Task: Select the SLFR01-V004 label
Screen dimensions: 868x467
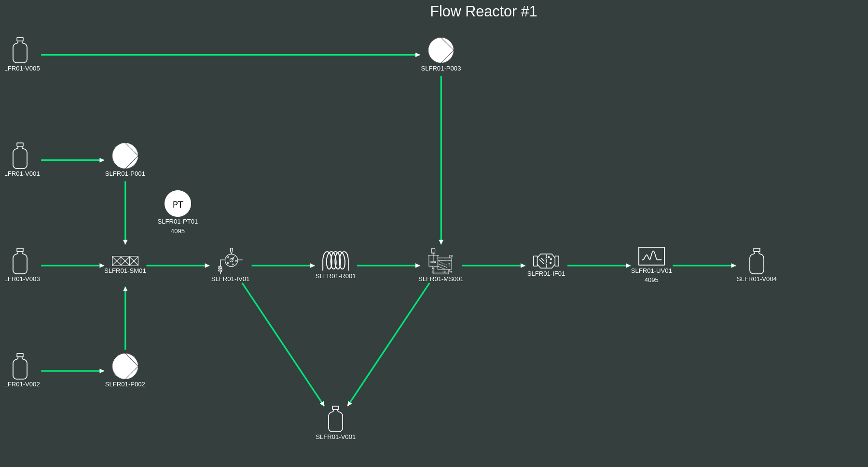Action: (x=757, y=279)
